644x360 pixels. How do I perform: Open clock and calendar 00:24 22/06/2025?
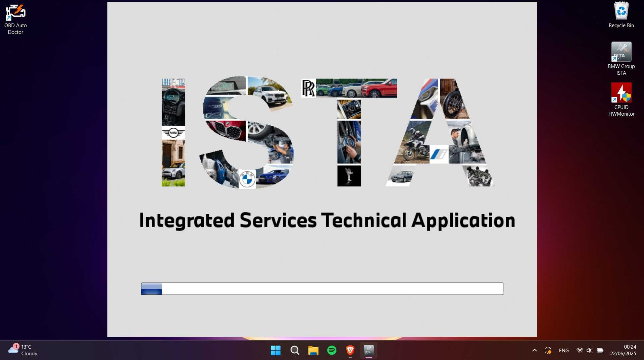pyautogui.click(x=623, y=350)
